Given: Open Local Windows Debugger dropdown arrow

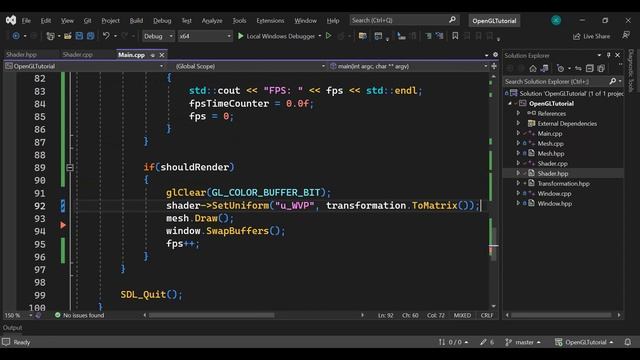Looking at the screenshot, I should pyautogui.click(x=320, y=36).
